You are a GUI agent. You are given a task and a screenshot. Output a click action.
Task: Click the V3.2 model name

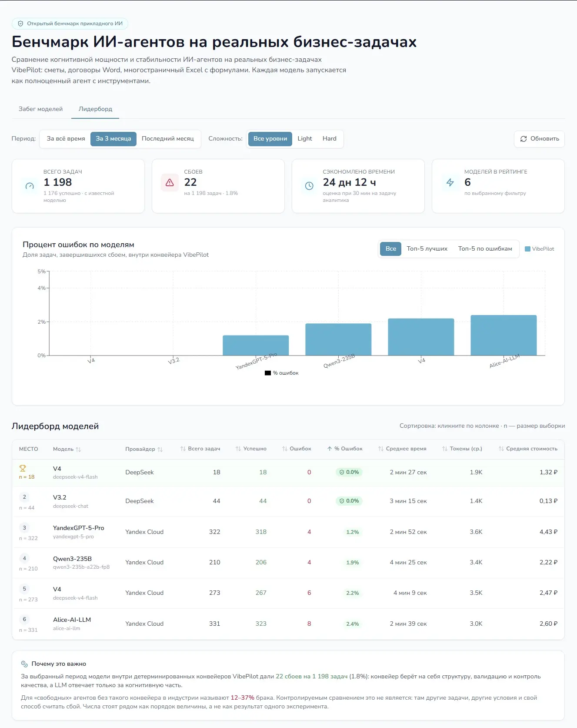[x=60, y=497]
